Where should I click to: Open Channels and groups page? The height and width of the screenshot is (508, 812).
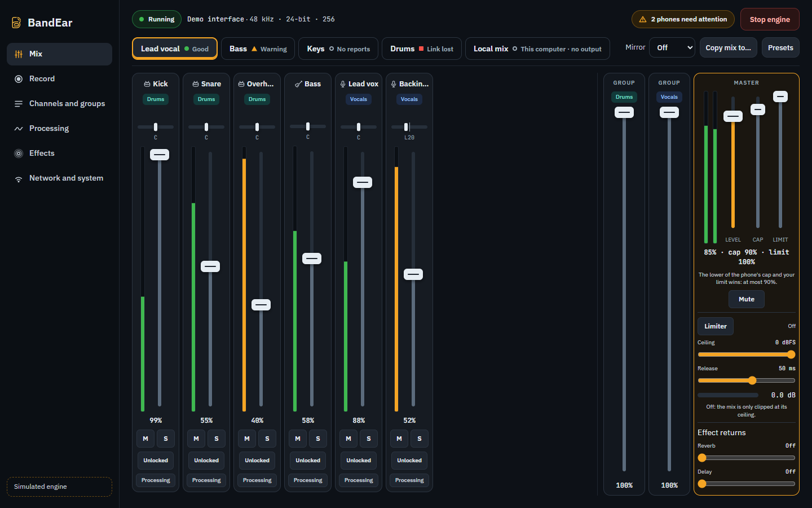[x=59, y=104]
